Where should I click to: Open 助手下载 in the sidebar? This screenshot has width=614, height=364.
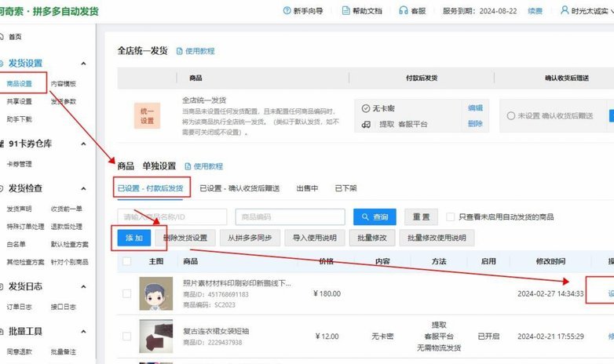tap(19, 119)
